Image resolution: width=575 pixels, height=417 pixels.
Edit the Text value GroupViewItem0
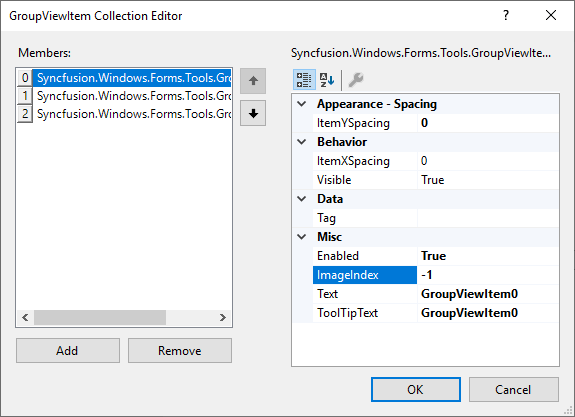[x=488, y=294]
